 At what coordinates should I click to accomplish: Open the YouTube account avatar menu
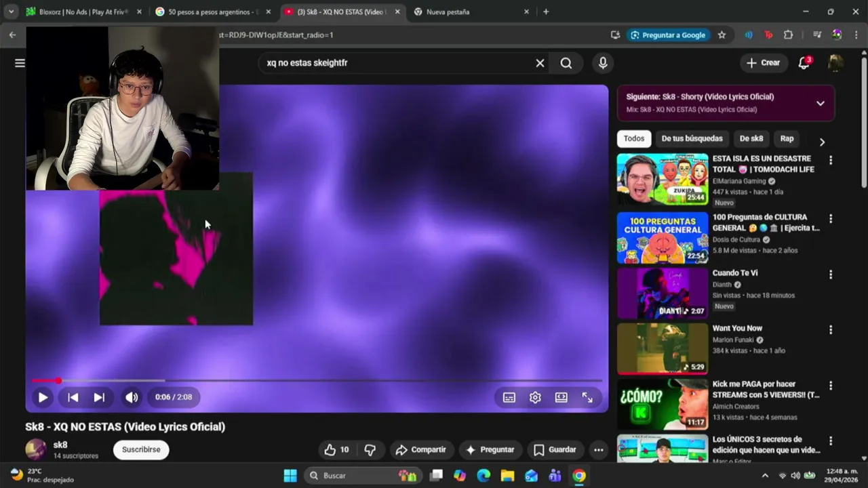(x=835, y=62)
